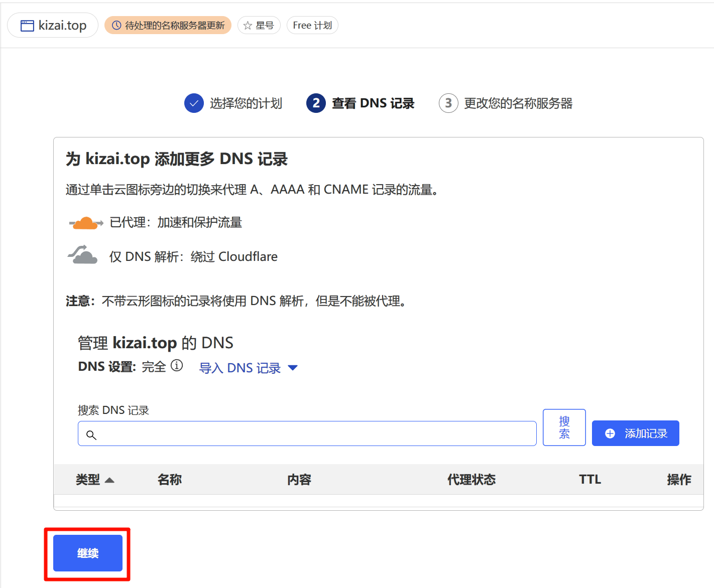Click the grey DNS-only cloud icon
This screenshot has width=714, height=588.
[83, 254]
